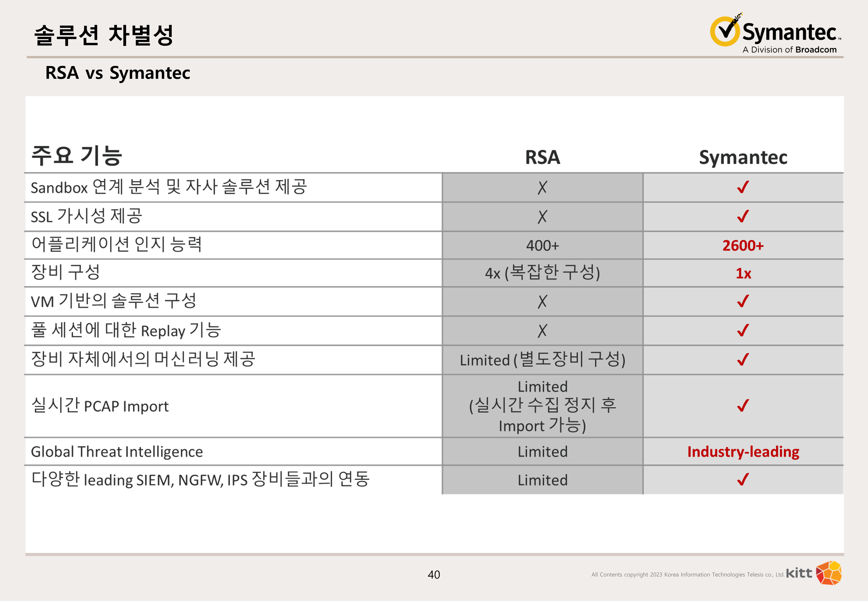868x601 pixels.
Task: Click RSA's X mark for VM 기반 row
Action: tap(542, 302)
